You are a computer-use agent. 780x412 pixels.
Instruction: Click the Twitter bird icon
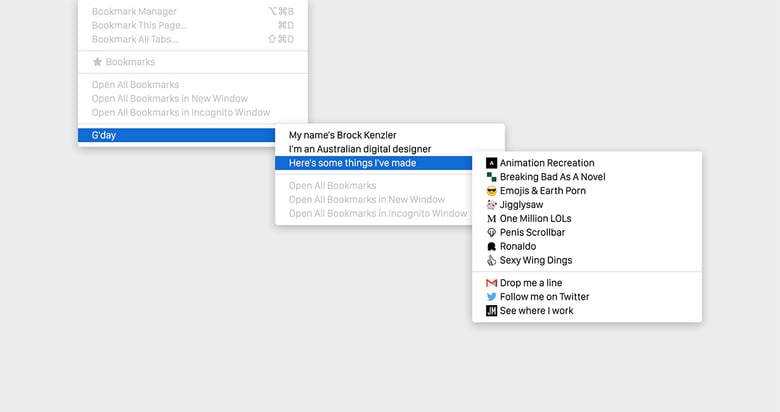pyautogui.click(x=491, y=297)
